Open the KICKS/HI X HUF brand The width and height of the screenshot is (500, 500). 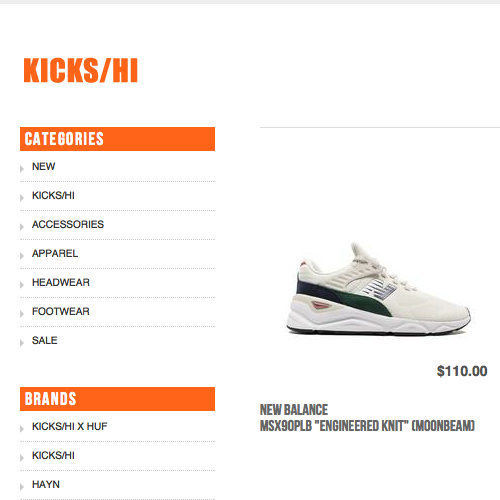[x=70, y=426]
